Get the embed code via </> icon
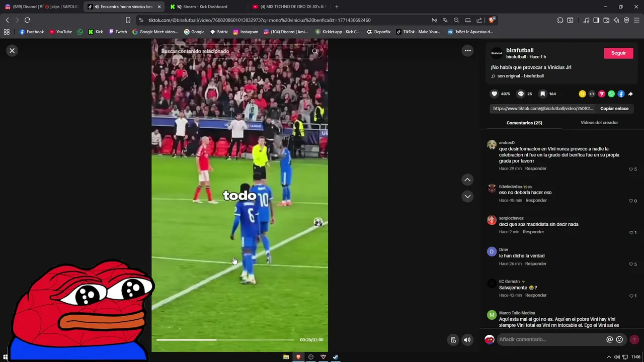Viewport: 644px width, 362px height. [592, 94]
